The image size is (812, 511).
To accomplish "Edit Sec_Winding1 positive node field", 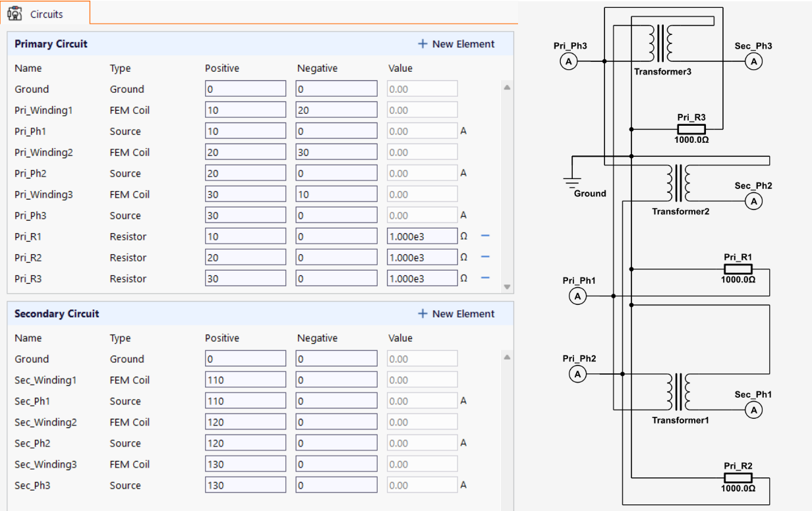I will pyautogui.click(x=246, y=380).
